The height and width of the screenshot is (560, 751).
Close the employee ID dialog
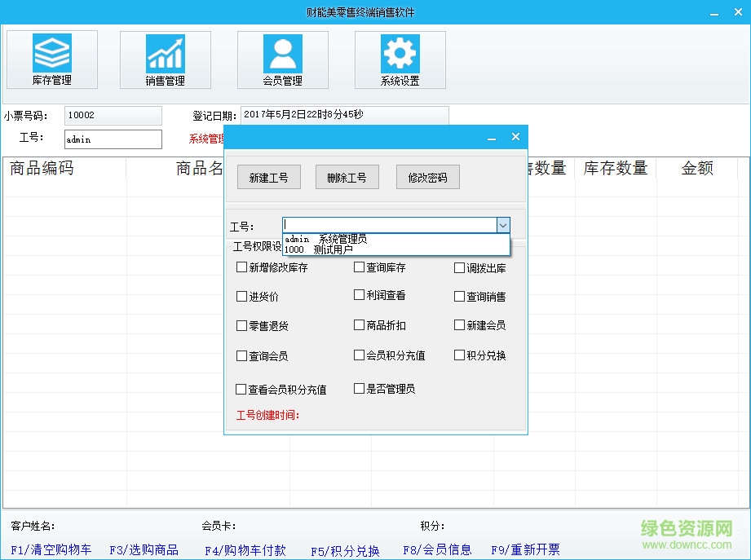point(515,137)
